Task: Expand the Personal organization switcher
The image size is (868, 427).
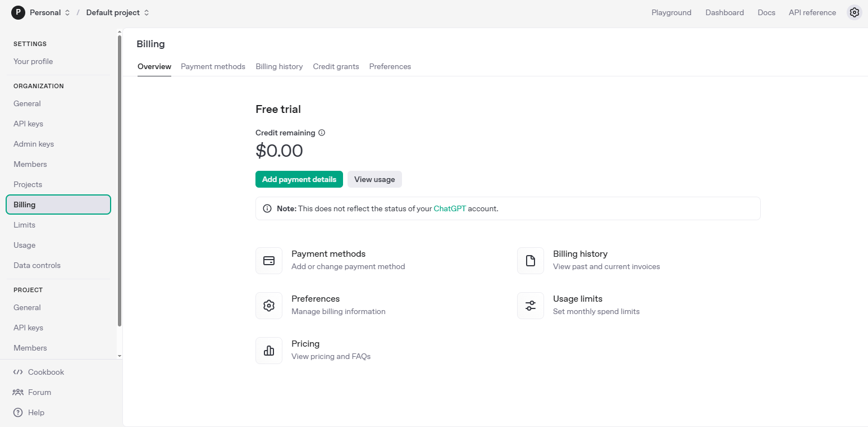Action: pyautogui.click(x=50, y=12)
